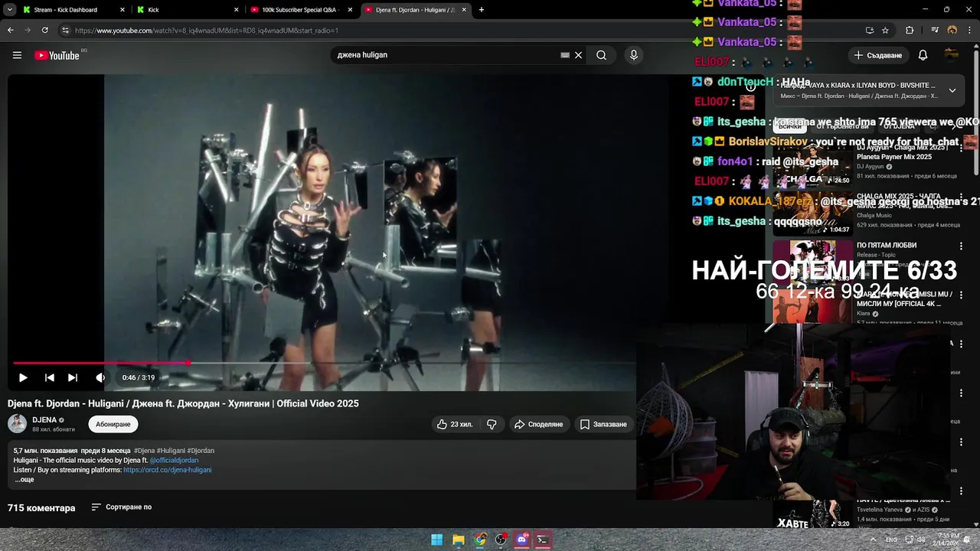This screenshot has width=980, height=551.
Task: Open the Windows Start menu
Action: click(436, 540)
